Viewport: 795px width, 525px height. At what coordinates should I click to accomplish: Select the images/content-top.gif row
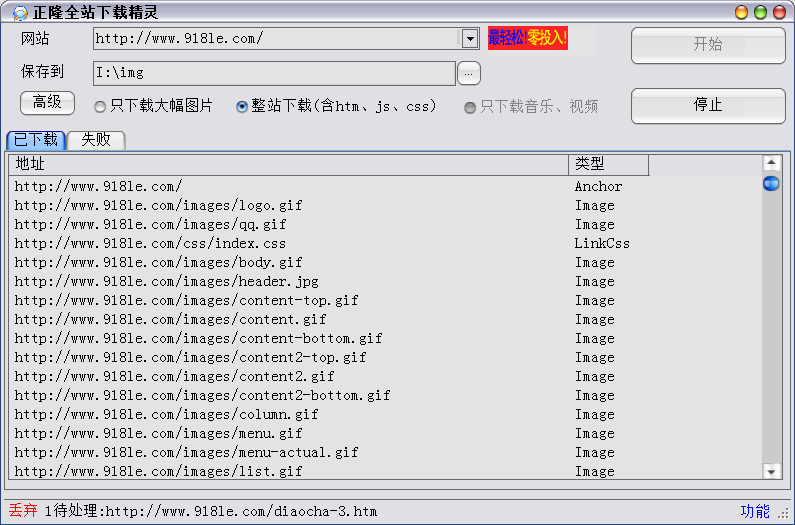(x=385, y=301)
